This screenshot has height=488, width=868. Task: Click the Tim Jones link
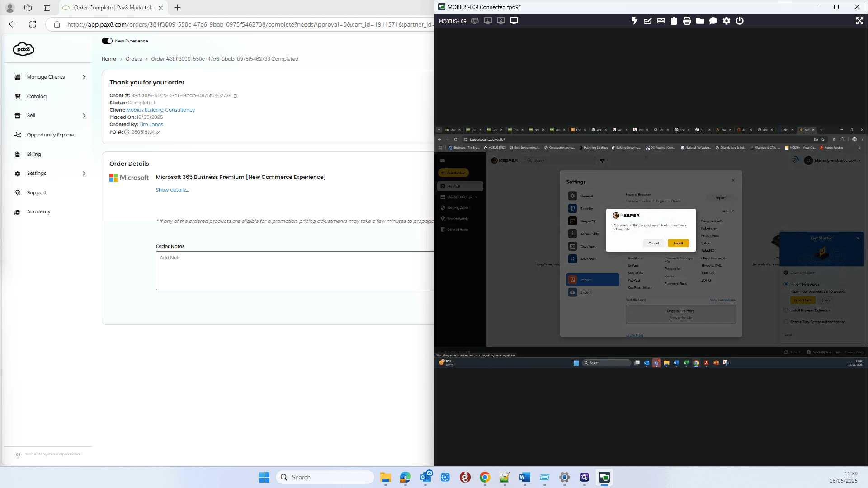[x=151, y=124]
